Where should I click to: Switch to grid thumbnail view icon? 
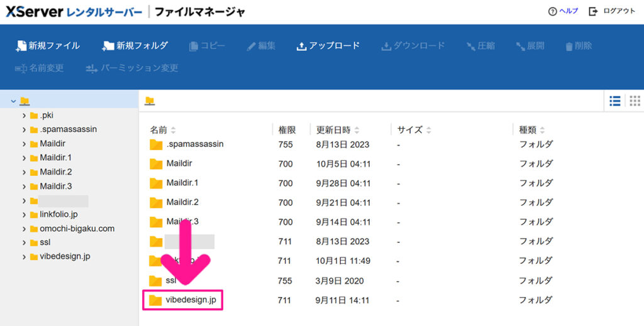pos(635,101)
